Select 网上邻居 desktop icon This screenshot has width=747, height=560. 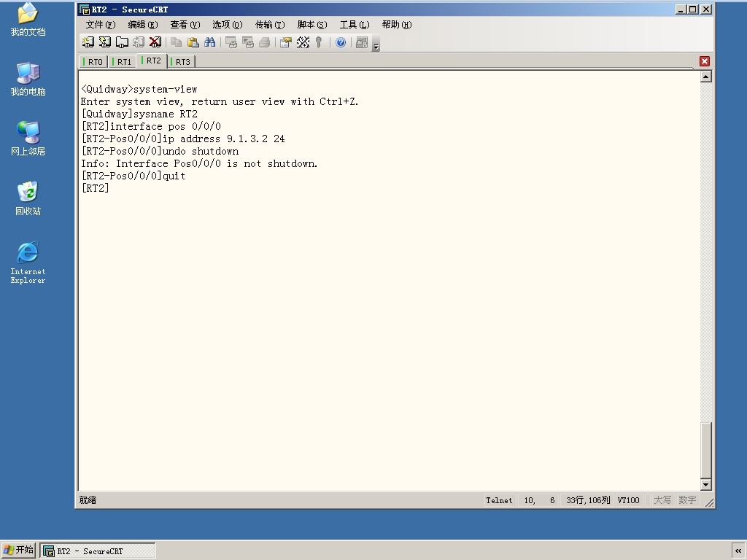click(28, 139)
